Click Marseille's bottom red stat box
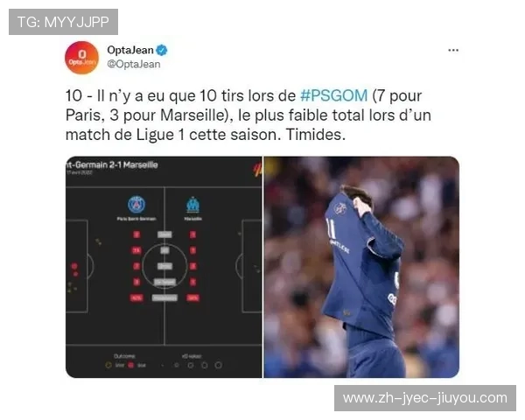Image resolution: width=525 pixels, height=420 pixels. (x=192, y=297)
